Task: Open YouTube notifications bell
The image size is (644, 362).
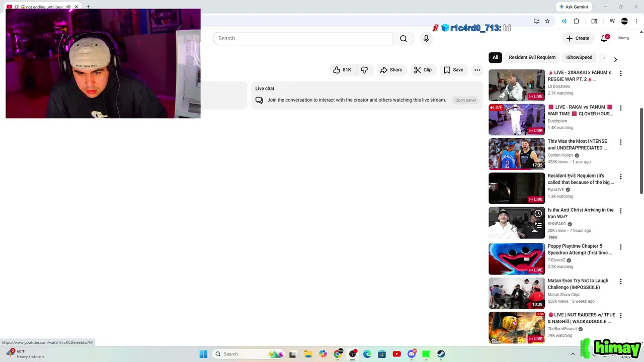Action: click(604, 38)
